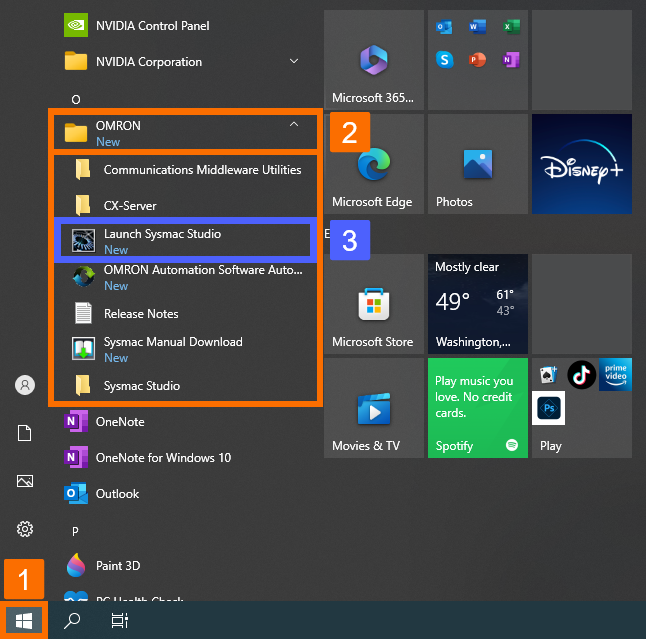Open the Release Notes document
This screenshot has width=646, height=639.
(141, 314)
